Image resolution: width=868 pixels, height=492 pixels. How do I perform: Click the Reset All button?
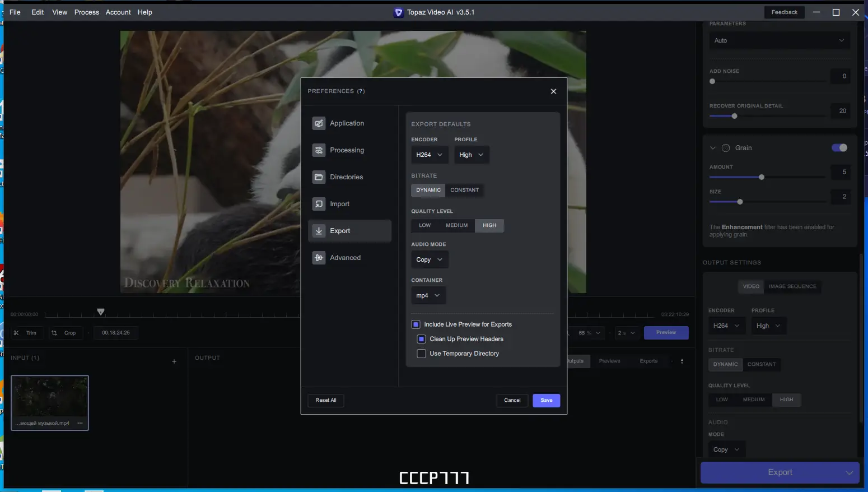(326, 401)
